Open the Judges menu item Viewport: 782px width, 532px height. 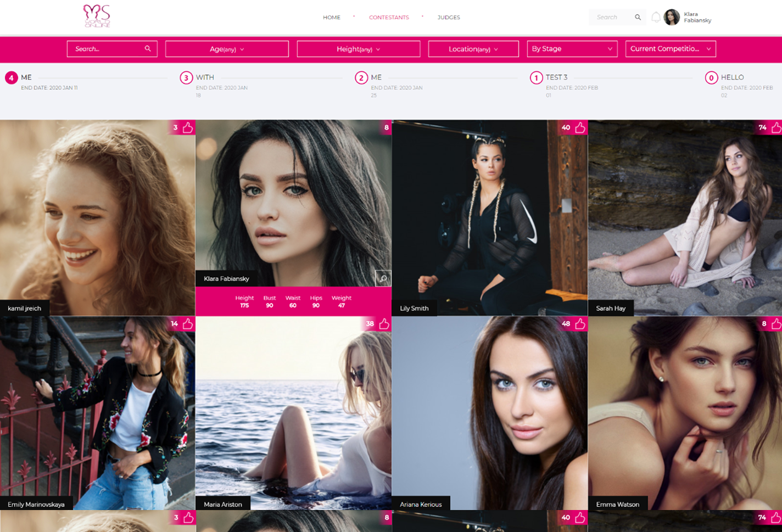point(449,18)
